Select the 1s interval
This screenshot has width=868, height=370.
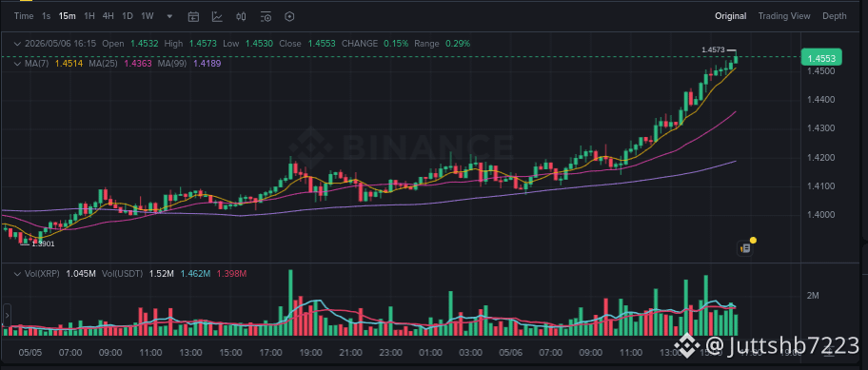point(46,16)
